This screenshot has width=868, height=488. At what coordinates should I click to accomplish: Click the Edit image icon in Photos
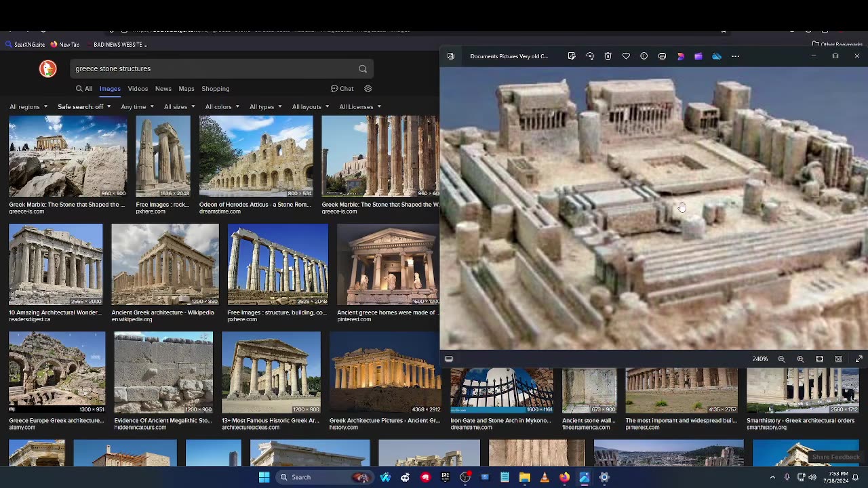[x=572, y=56]
